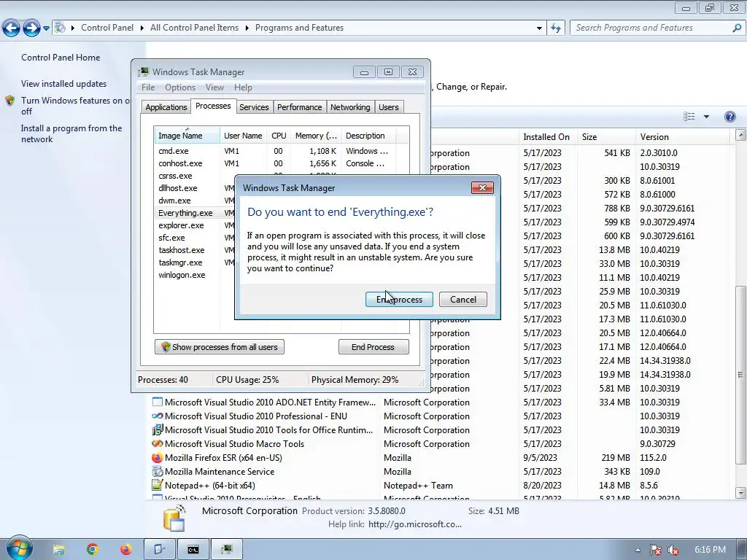
Task: Refresh the Programs and Features page
Action: click(x=555, y=28)
